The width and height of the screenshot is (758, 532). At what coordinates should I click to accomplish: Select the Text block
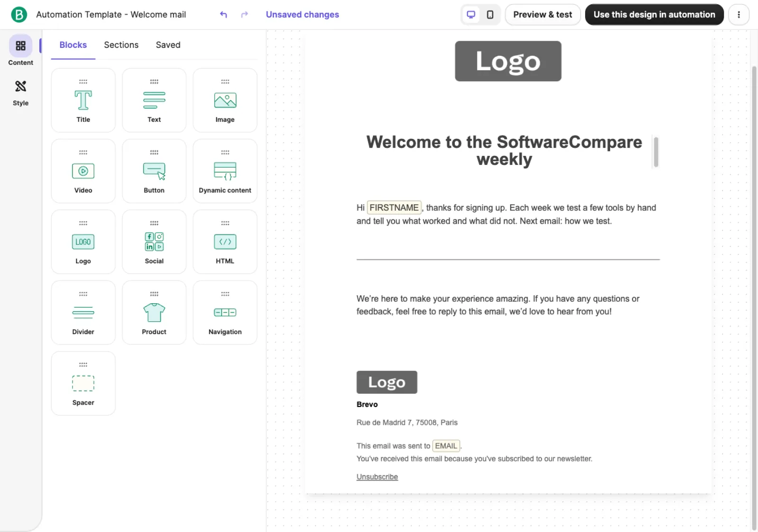point(154,100)
